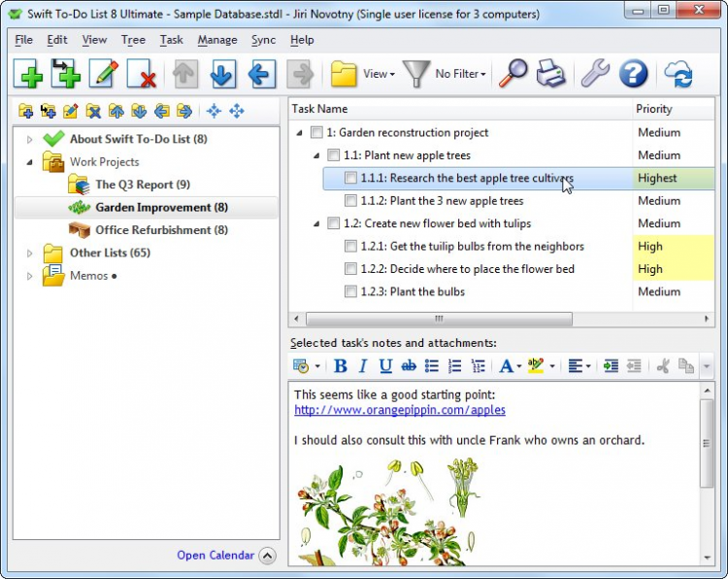Click the Print icon
728x579 pixels.
coord(550,74)
